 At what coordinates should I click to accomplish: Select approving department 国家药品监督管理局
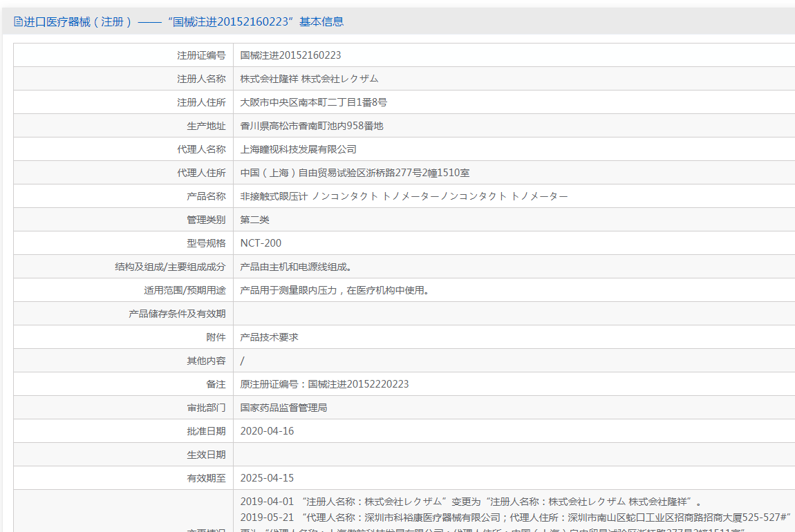pos(283,408)
